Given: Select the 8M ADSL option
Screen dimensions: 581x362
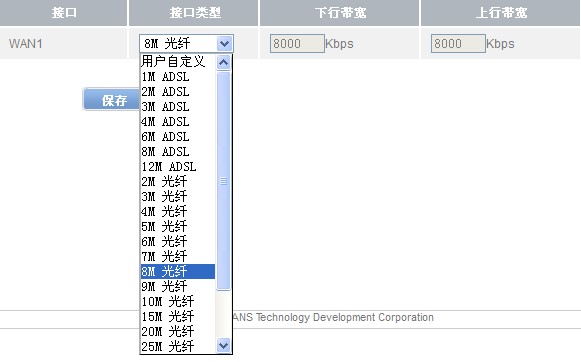Looking at the screenshot, I should tap(177, 152).
